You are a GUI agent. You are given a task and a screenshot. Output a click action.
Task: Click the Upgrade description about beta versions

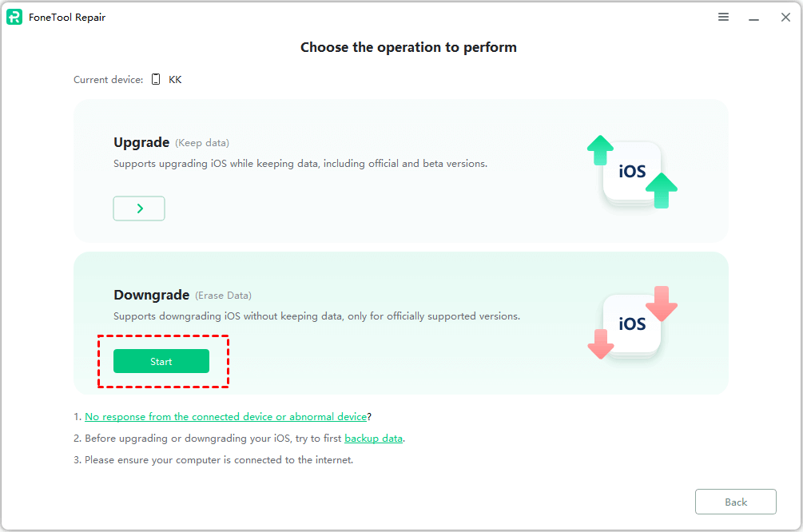[300, 164]
